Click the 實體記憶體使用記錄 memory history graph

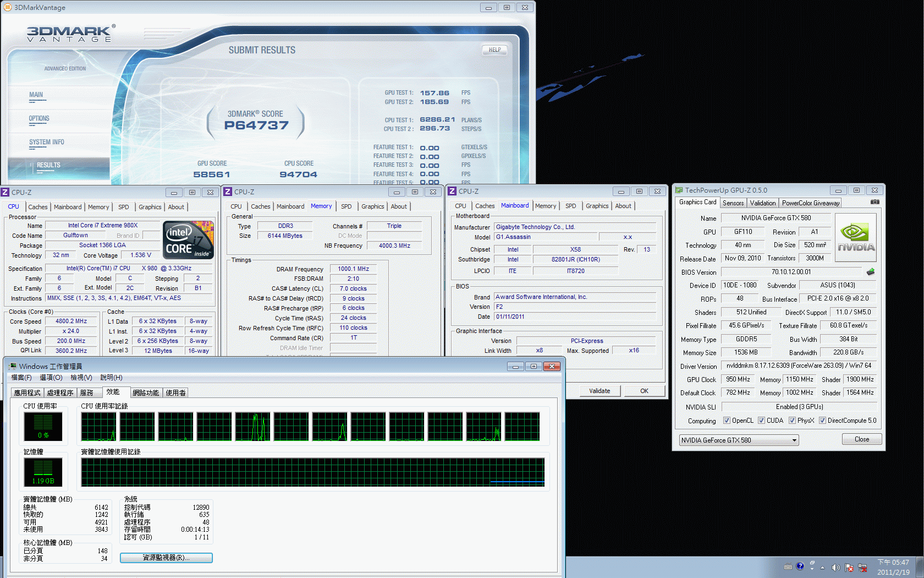[x=313, y=472]
